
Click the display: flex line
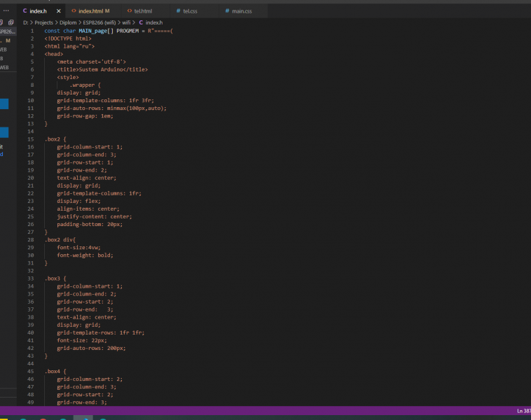pyautogui.click(x=78, y=201)
